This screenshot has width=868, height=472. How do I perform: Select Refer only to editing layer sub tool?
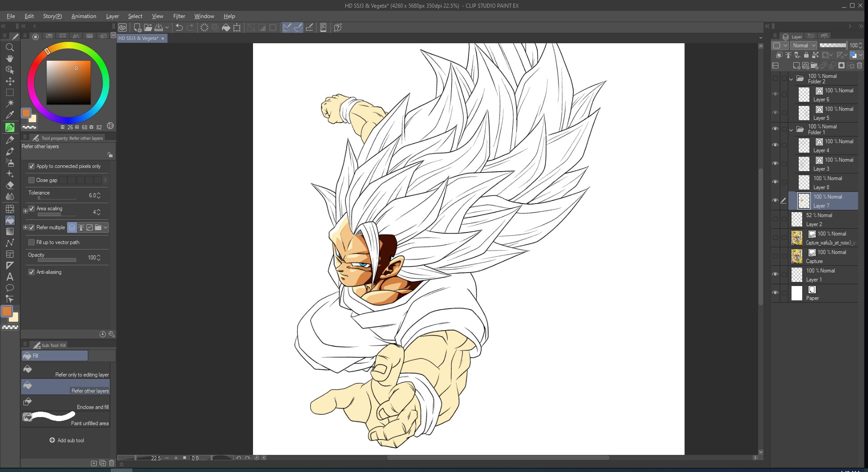point(66,371)
